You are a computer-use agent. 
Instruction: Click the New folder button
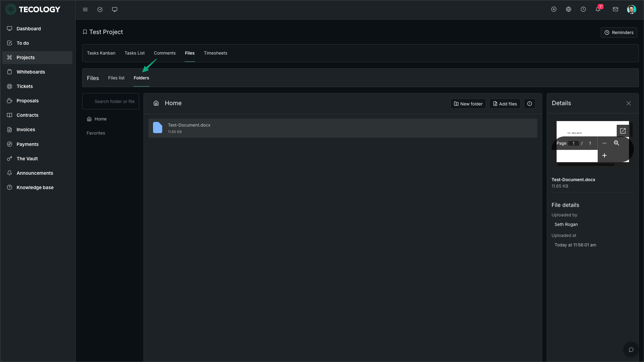468,104
